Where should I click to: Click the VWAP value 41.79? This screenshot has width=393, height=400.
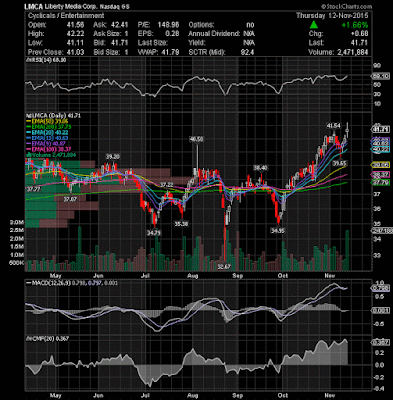[170, 52]
